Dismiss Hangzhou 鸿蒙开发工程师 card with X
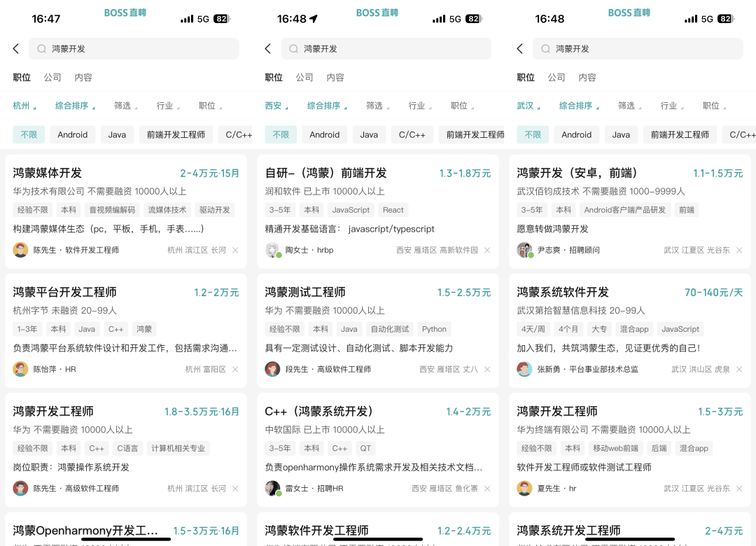This screenshot has height=546, width=756. point(235,488)
